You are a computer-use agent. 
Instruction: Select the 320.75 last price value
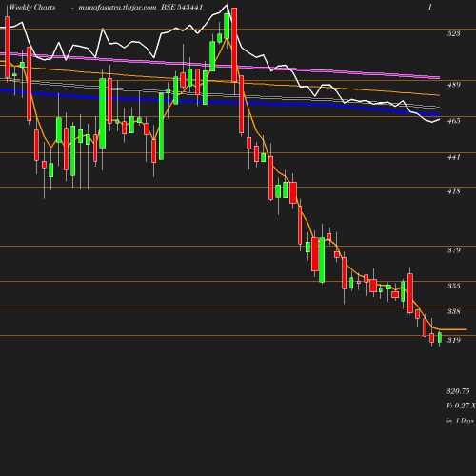pyautogui.click(x=458, y=391)
